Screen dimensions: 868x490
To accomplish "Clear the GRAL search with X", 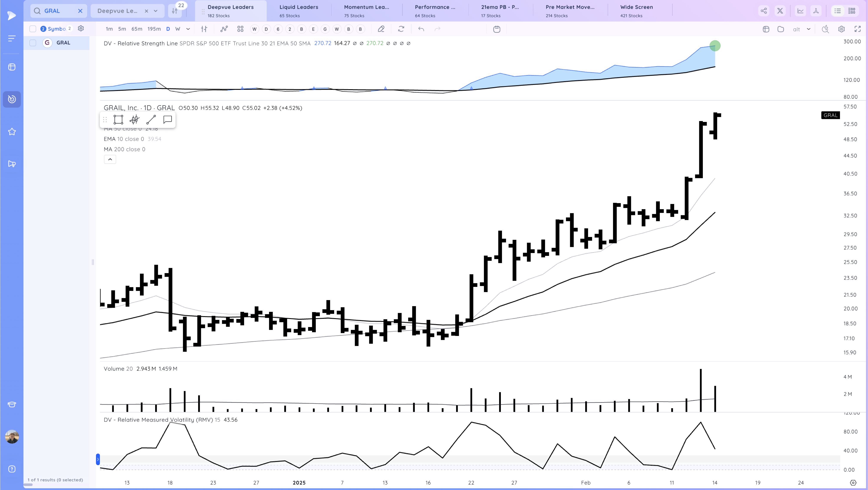I will coord(80,11).
